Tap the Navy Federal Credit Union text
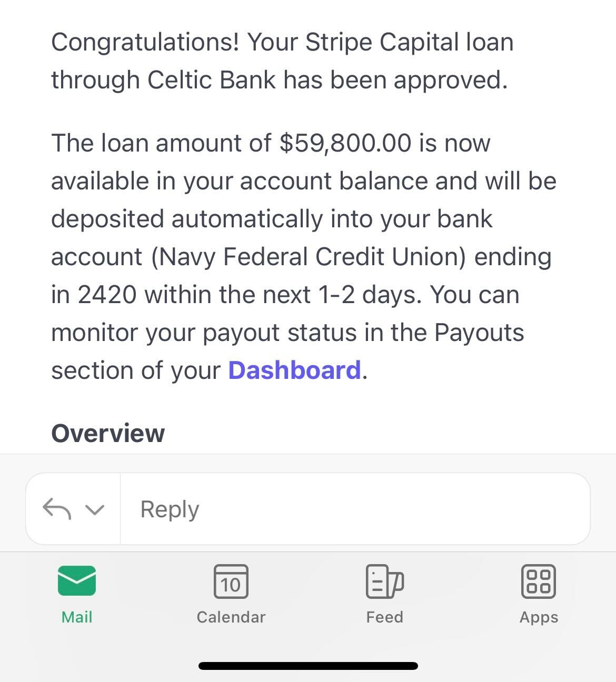616x682 pixels. (309, 257)
